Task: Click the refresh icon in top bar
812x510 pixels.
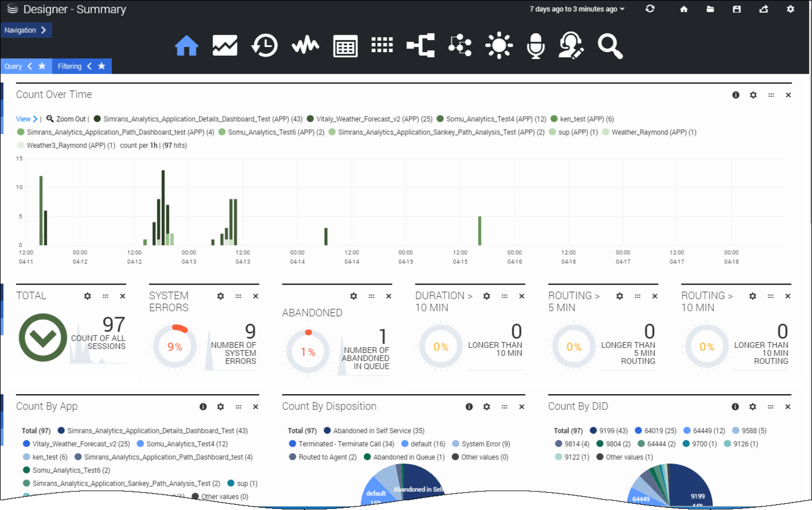Action: (650, 9)
